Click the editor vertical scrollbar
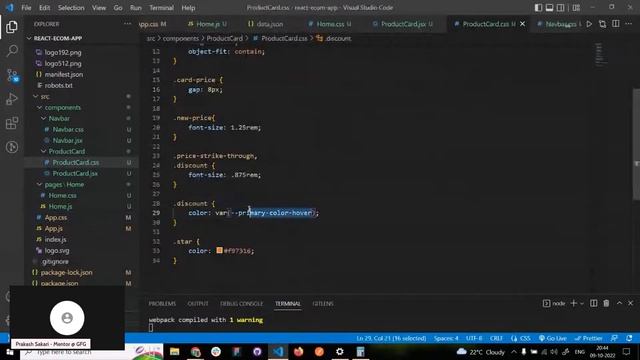Screen dimensions: 640x360 point(636,143)
